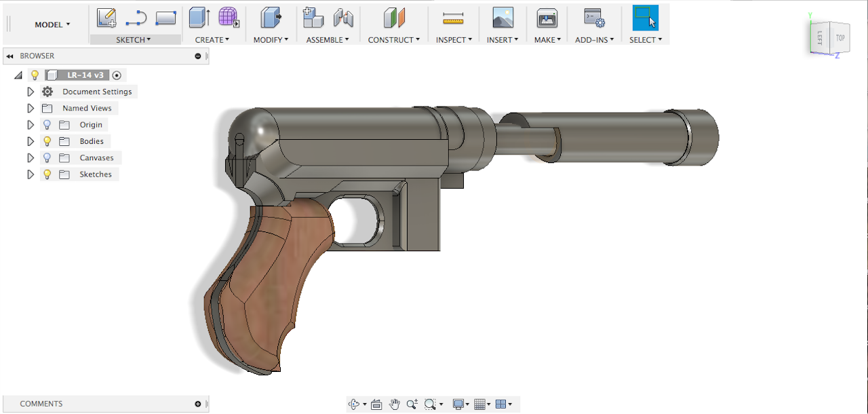The image size is (868, 414).
Task: Click the Extrude tool icon
Action: click(199, 18)
